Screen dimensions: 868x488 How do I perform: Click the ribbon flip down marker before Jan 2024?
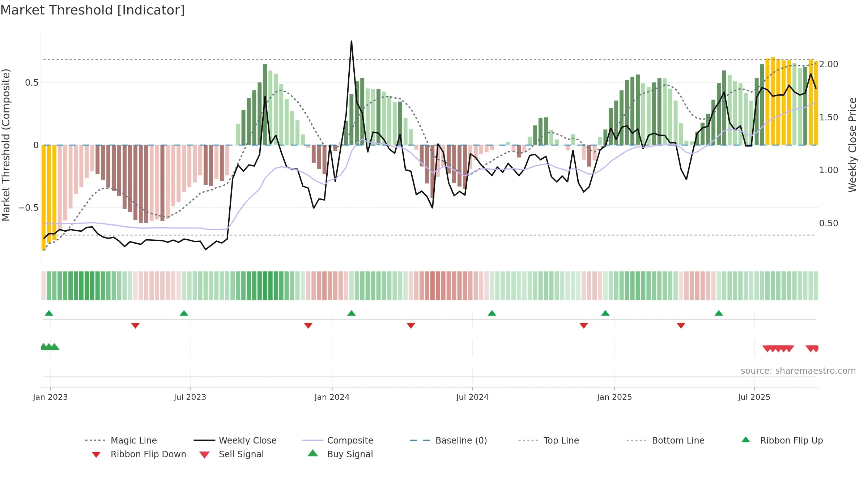coord(308,326)
